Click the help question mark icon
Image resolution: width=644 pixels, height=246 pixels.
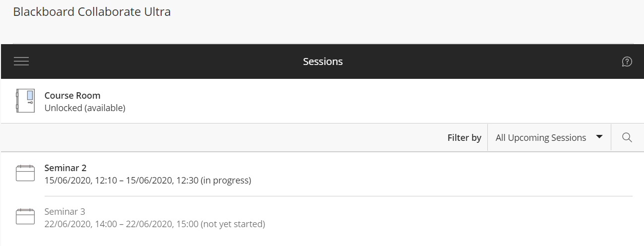click(x=627, y=61)
